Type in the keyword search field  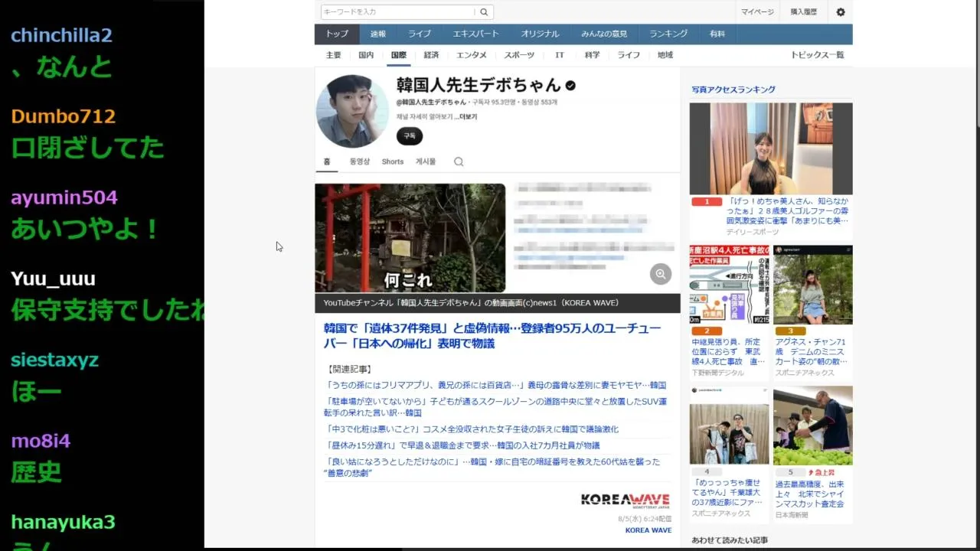[398, 12]
